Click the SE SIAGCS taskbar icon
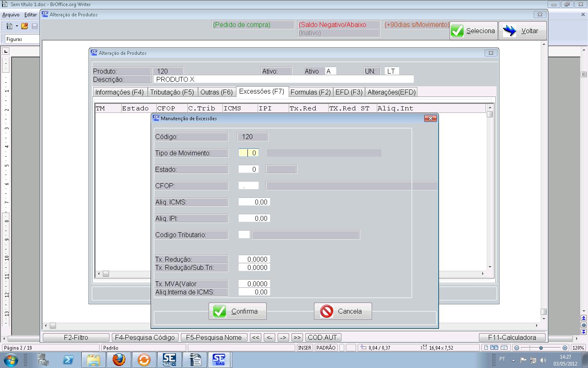The image size is (588, 368). 169,360
